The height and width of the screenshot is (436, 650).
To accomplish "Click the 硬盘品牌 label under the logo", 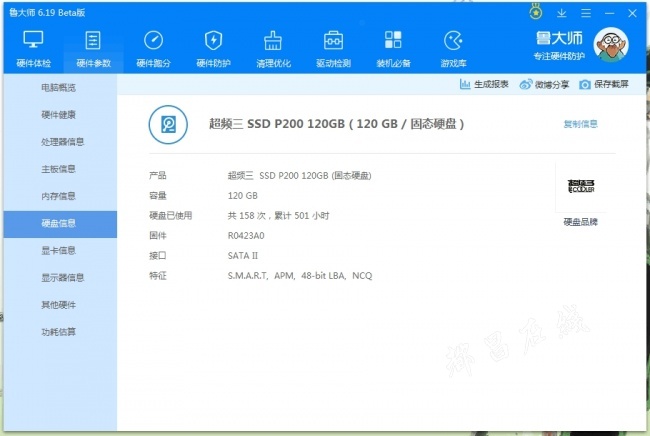I will (580, 222).
